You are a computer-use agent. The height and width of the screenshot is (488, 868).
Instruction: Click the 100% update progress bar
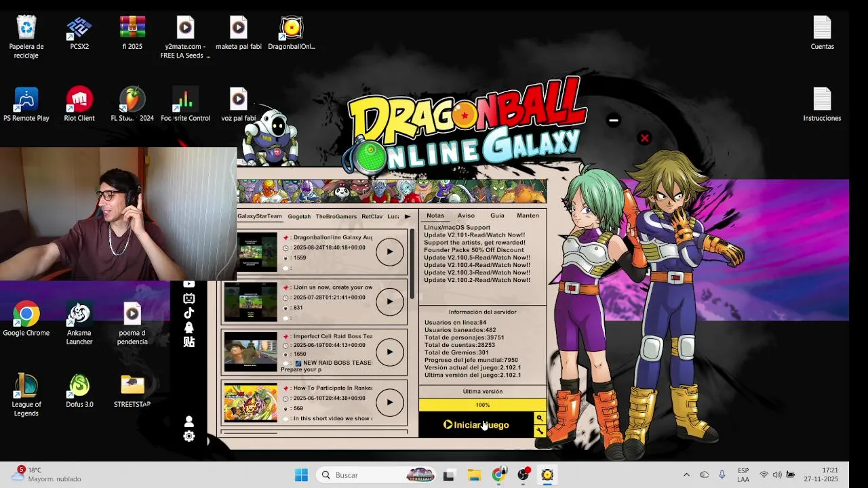pyautogui.click(x=482, y=405)
